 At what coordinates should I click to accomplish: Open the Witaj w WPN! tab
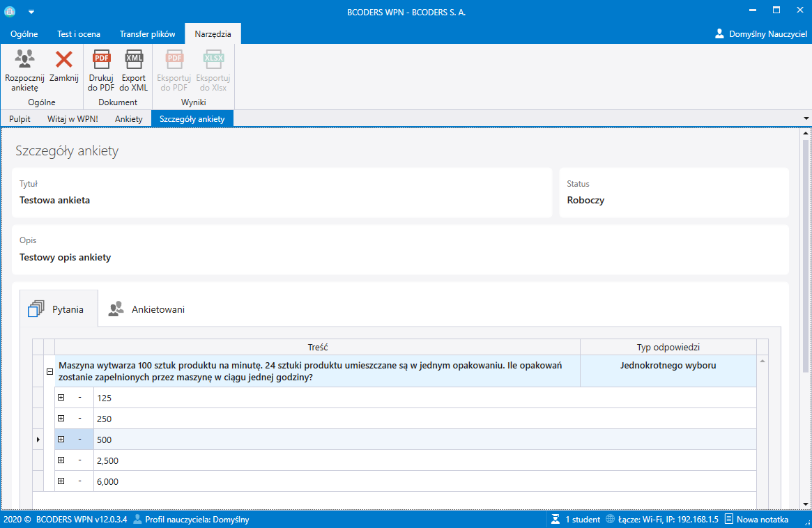[72, 118]
